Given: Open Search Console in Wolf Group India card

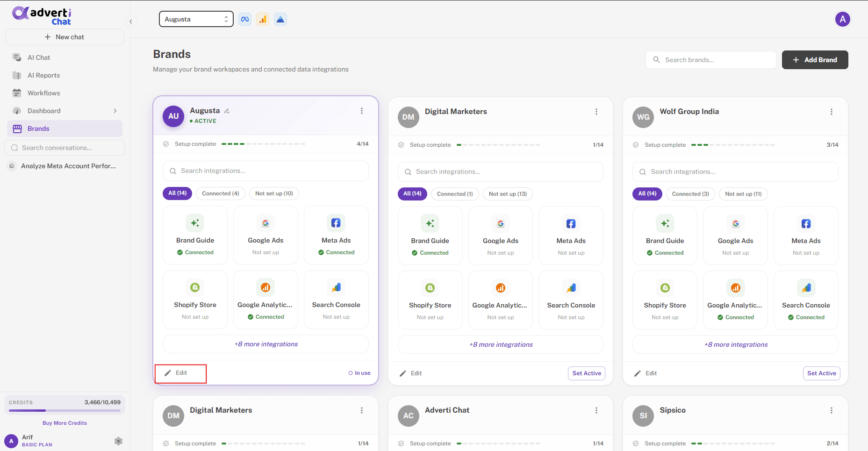Looking at the screenshot, I should [x=806, y=300].
